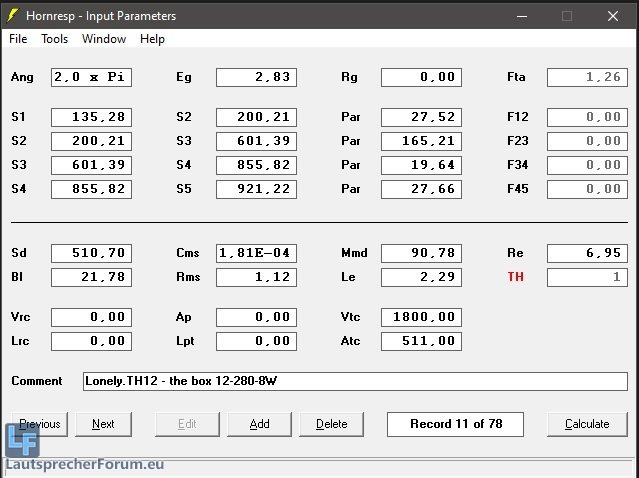Click the Re field showing 6,95
This screenshot has width=639, height=478.
click(x=587, y=253)
